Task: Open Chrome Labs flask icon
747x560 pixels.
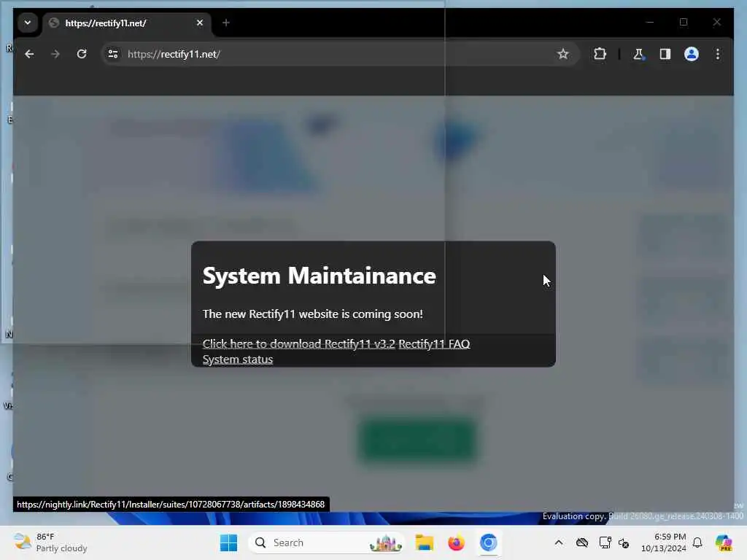Action: (638, 54)
